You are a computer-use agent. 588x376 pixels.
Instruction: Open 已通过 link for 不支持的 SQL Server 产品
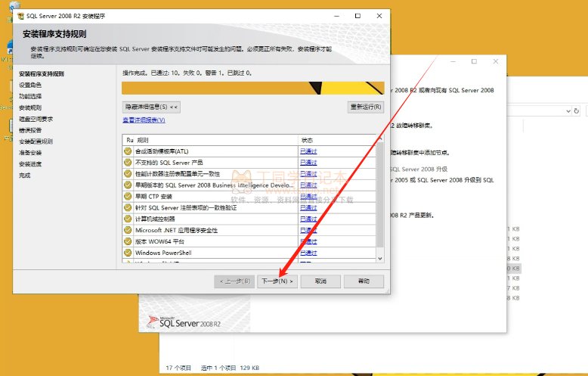308,163
